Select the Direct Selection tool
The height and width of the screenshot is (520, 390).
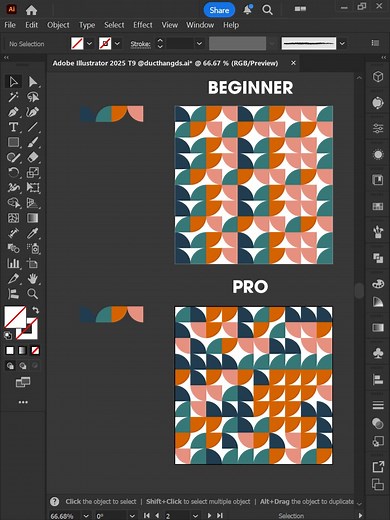33,82
